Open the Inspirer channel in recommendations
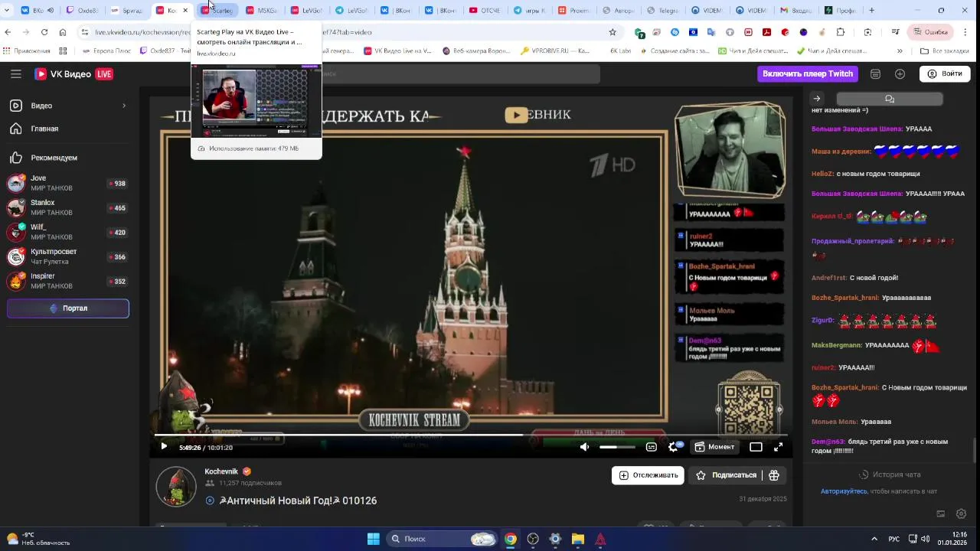Image resolution: width=980 pixels, height=551 pixels. [67, 281]
